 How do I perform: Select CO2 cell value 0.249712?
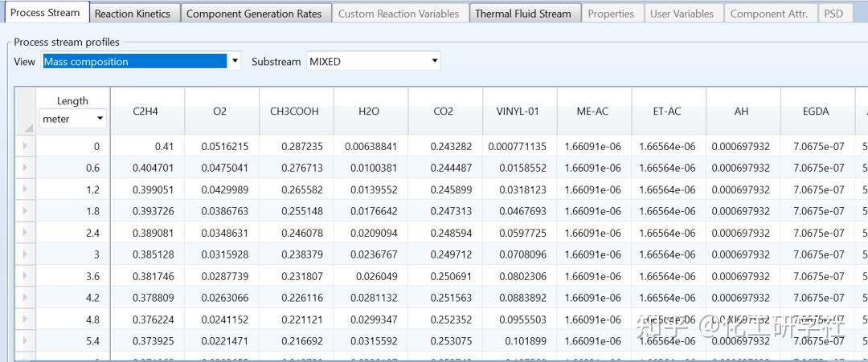[445, 254]
